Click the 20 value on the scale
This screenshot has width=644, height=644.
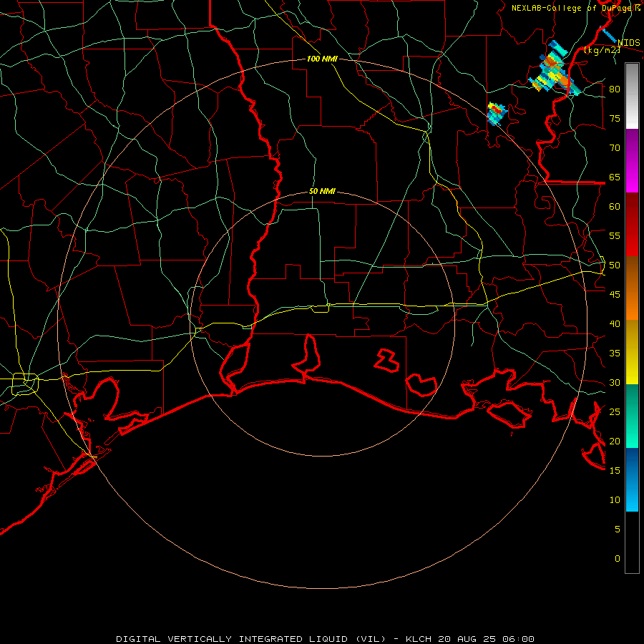(615, 441)
